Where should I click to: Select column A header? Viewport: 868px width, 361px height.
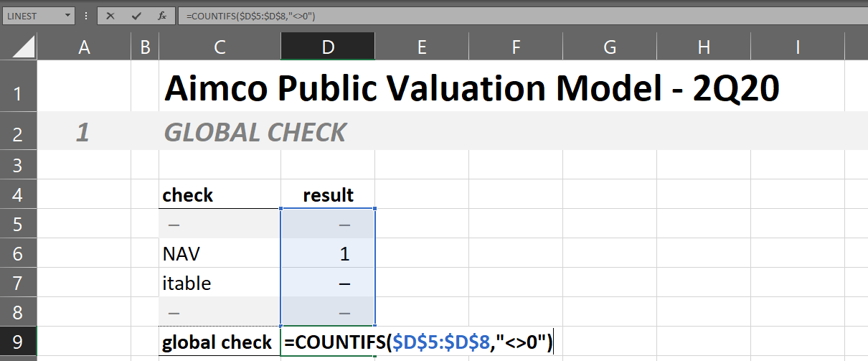coord(84,47)
